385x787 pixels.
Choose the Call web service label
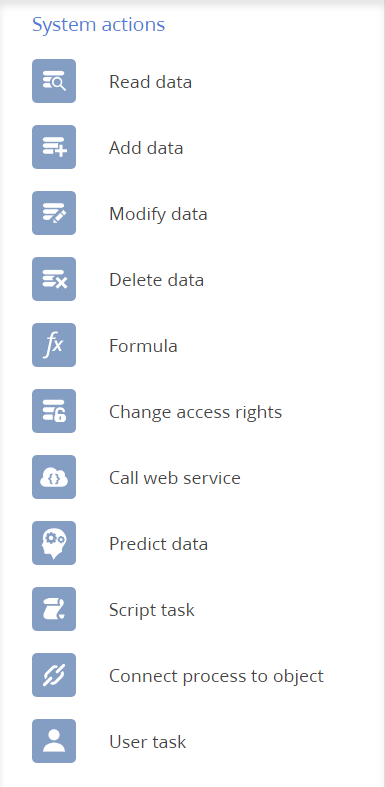pyautogui.click(x=175, y=478)
